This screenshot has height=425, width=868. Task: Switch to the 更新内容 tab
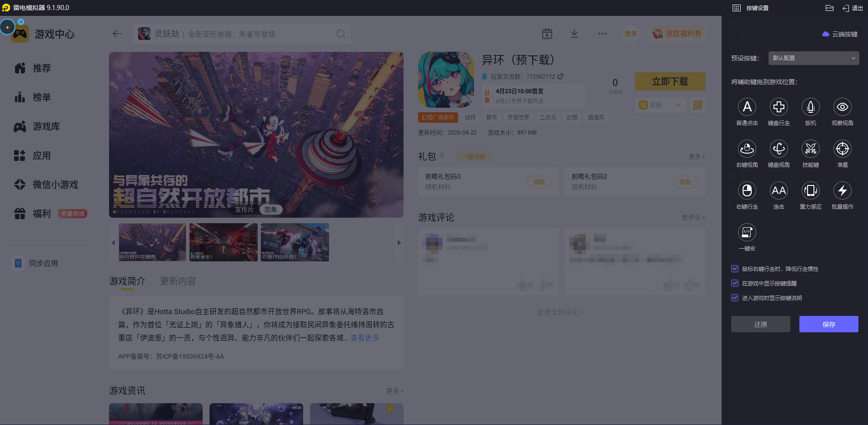click(178, 281)
